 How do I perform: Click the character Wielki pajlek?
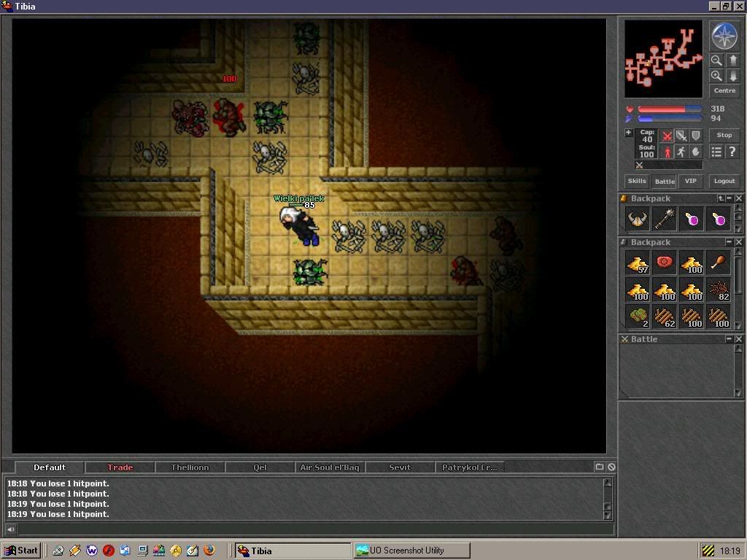[x=299, y=225]
